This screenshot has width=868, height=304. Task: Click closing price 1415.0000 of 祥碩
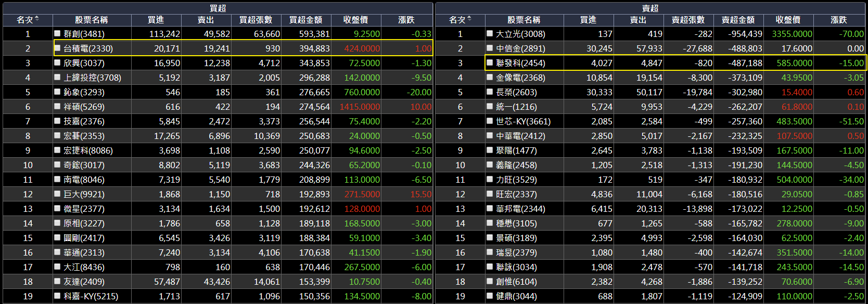(x=360, y=107)
